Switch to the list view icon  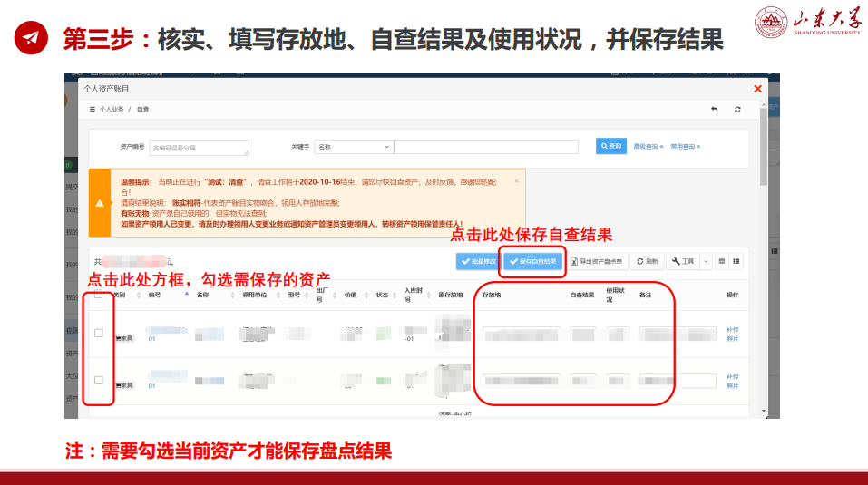pos(736,261)
